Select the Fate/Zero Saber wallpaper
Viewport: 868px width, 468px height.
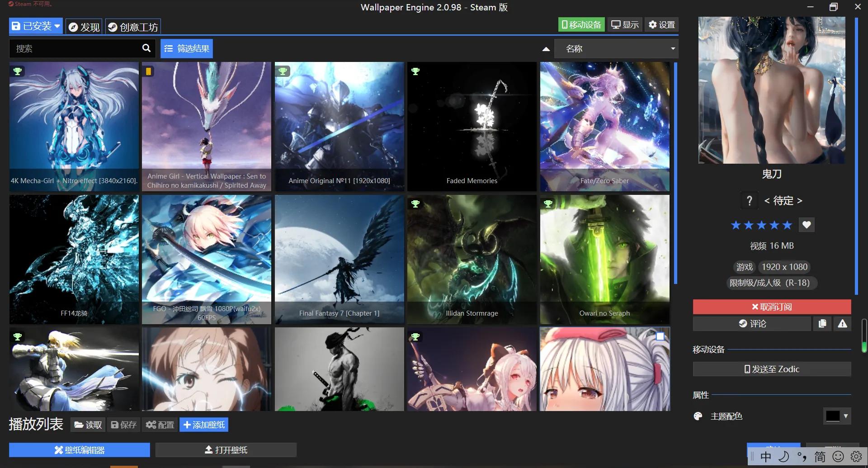605,127
